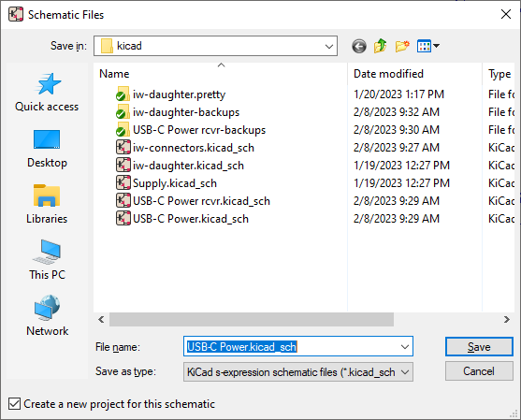Select USB-C Power rcvr.kicad_sch file name

click(x=201, y=201)
